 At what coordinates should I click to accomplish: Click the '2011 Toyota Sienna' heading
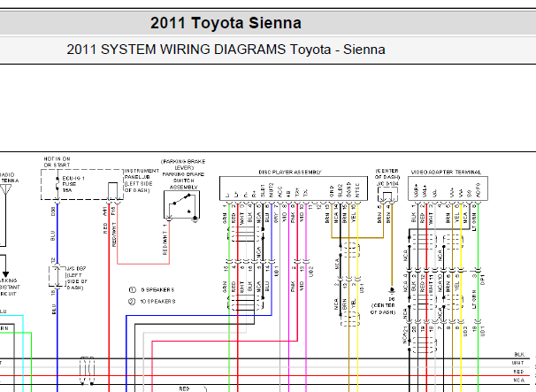coord(226,23)
